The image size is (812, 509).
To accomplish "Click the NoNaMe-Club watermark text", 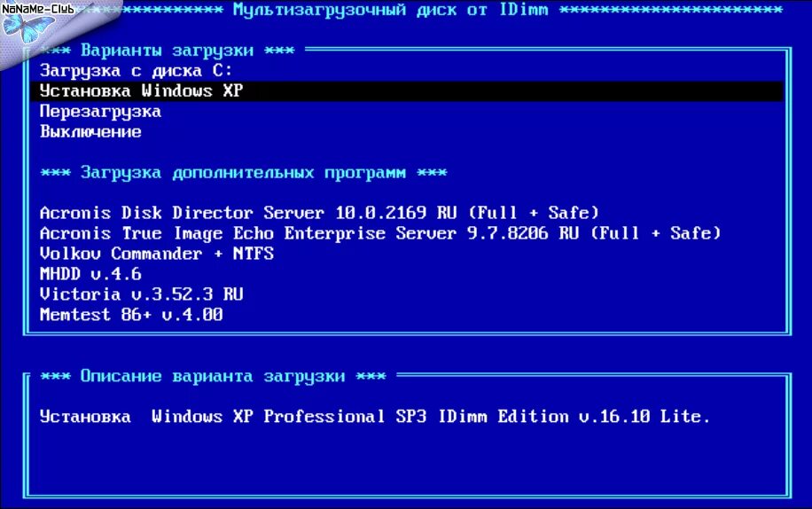I will (x=38, y=9).
